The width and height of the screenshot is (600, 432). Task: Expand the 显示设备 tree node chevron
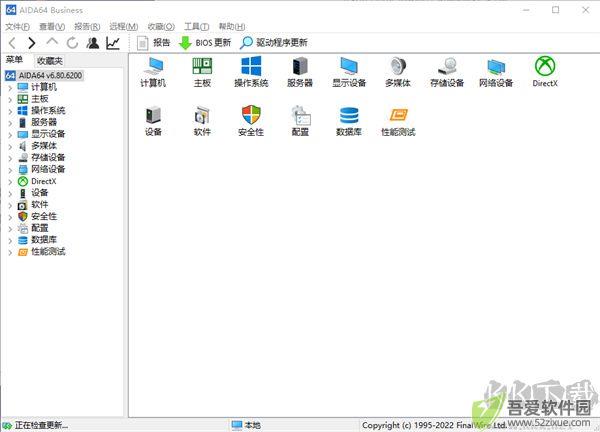(10, 135)
